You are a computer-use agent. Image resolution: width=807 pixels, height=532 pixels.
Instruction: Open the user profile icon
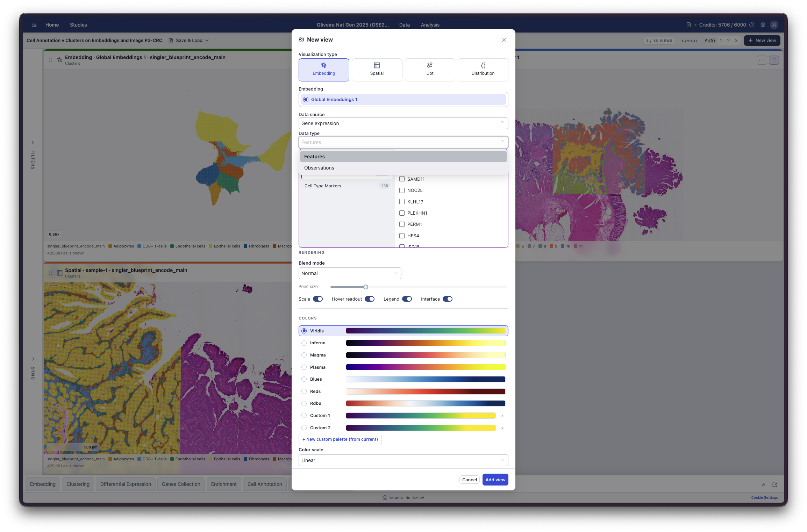point(774,25)
